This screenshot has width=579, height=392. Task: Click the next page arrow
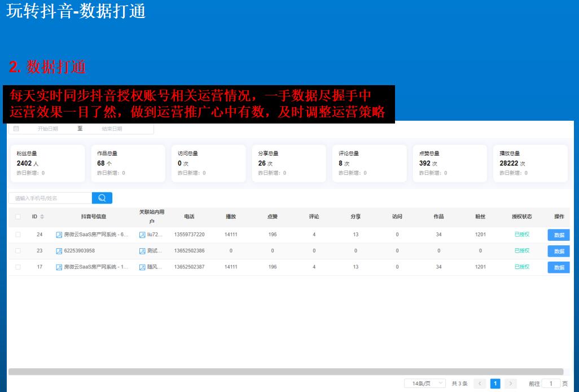coord(511,384)
